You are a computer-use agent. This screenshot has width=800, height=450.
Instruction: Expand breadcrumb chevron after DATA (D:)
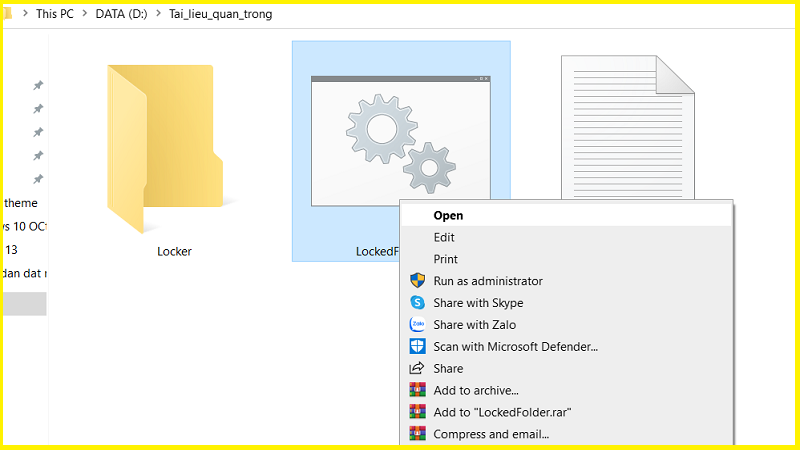(x=158, y=14)
